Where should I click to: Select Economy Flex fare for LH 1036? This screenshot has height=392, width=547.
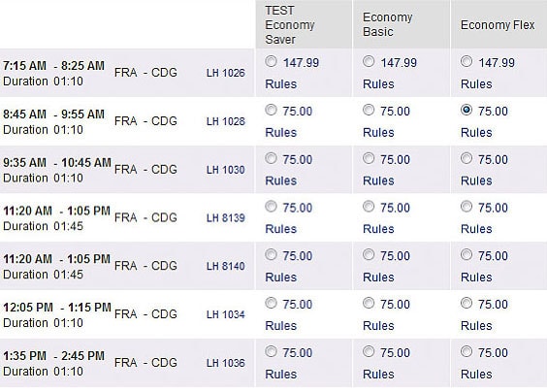467,351
